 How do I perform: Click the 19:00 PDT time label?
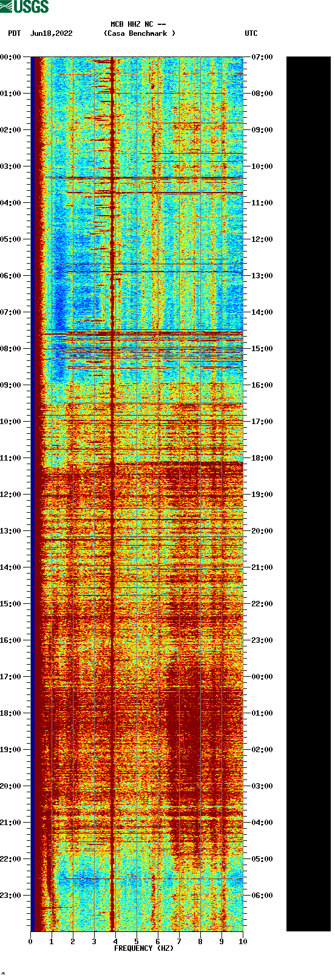tap(11, 750)
